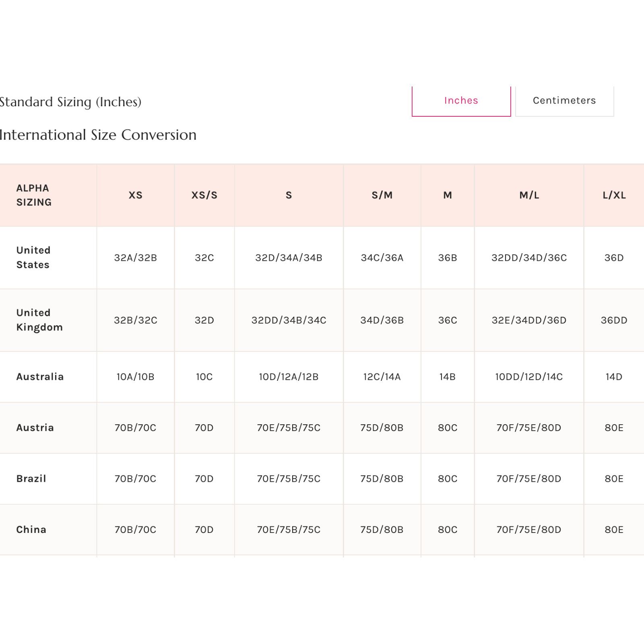
Task: Click Austria XS cell '70B/70C'
Action: coord(136,428)
